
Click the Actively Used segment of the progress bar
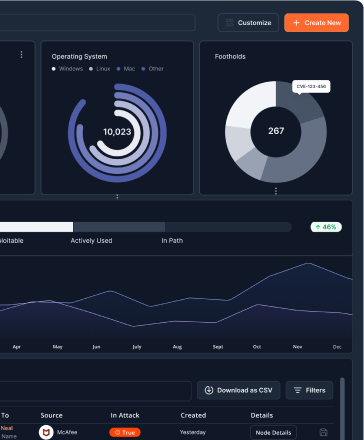point(119,227)
